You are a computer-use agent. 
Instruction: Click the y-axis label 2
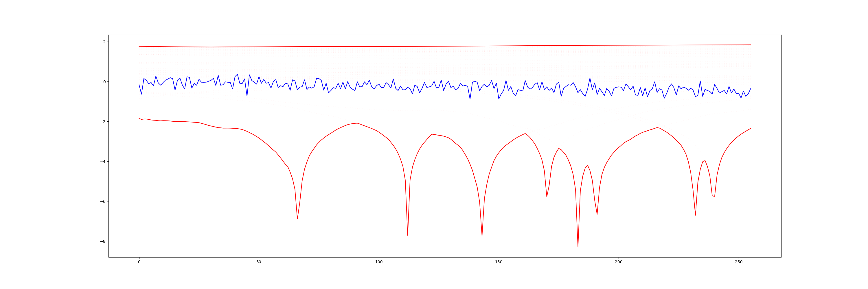click(104, 42)
